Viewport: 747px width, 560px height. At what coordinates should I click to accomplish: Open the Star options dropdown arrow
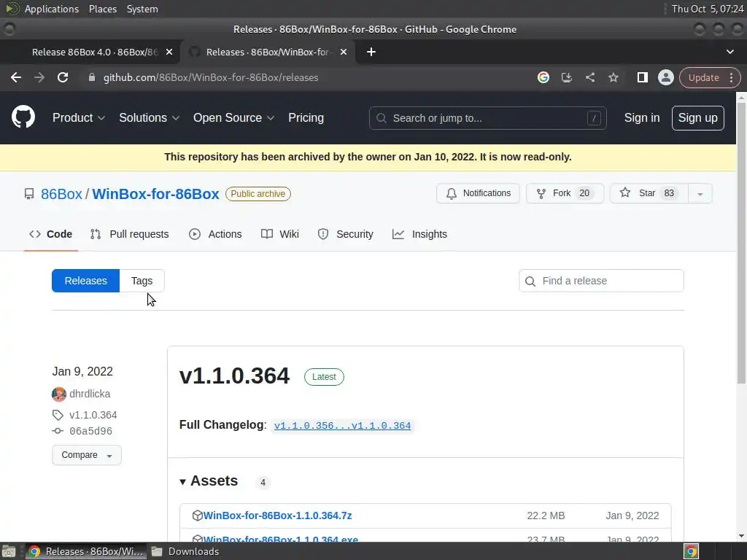point(700,193)
